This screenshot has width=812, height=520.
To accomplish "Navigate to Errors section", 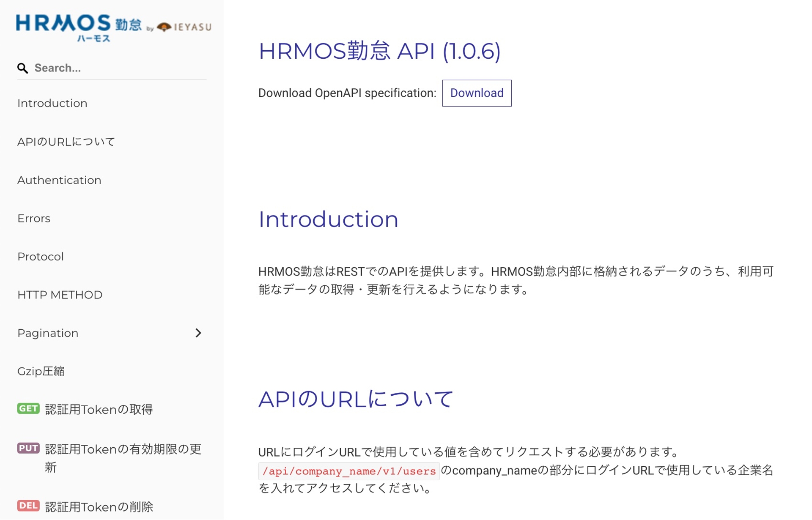I will tap(34, 219).
